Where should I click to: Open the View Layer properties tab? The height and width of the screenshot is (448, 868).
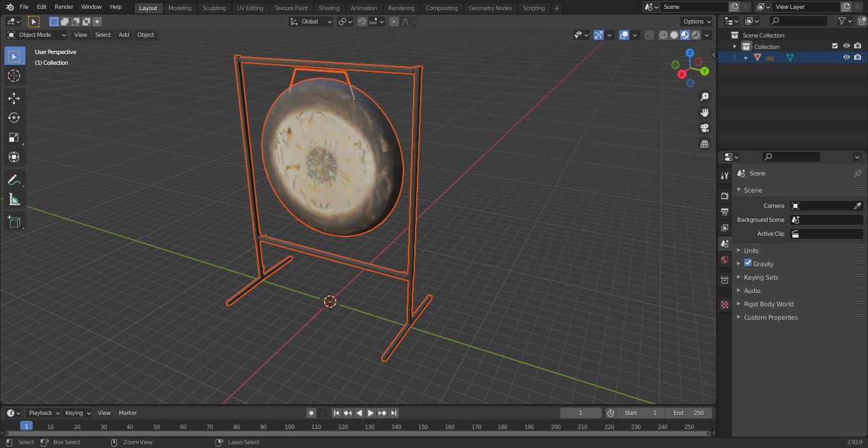click(724, 227)
